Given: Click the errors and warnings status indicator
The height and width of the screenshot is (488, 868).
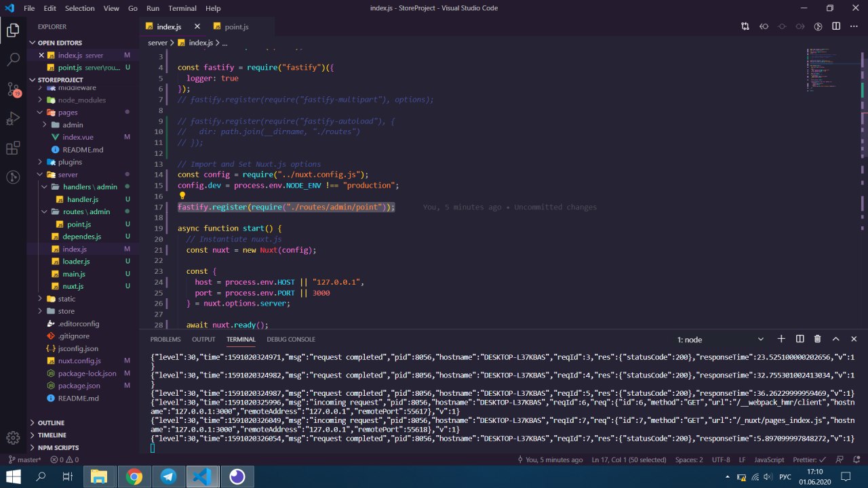Looking at the screenshot, I should click(x=64, y=460).
